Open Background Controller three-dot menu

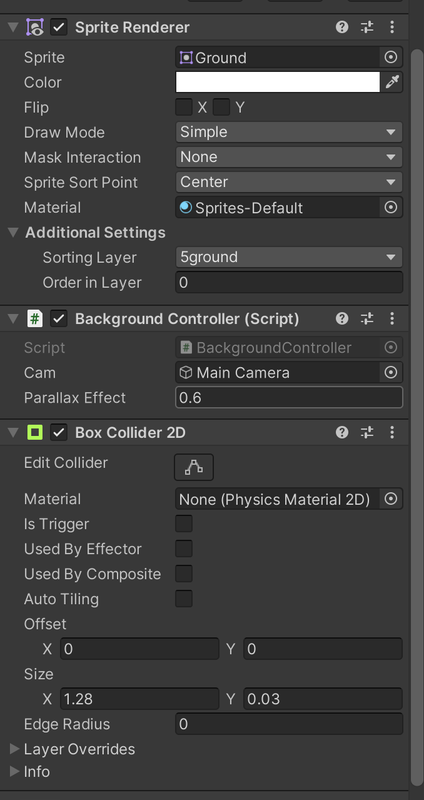(x=392, y=319)
